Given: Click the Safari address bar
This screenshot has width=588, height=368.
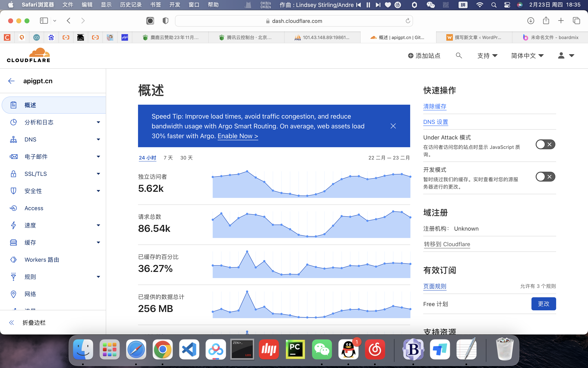Looking at the screenshot, I should (294, 21).
